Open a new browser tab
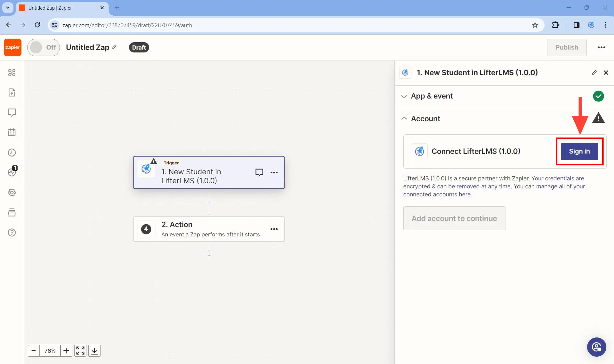 pos(117,8)
